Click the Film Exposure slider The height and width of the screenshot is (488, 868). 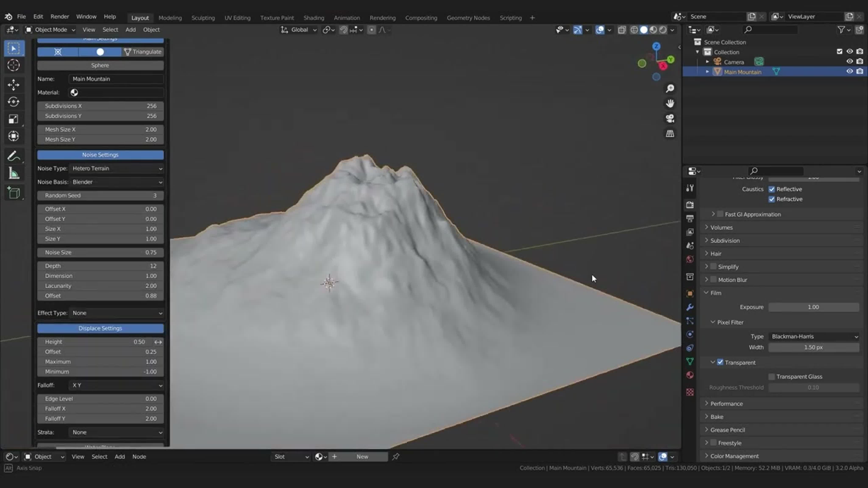[814, 307]
